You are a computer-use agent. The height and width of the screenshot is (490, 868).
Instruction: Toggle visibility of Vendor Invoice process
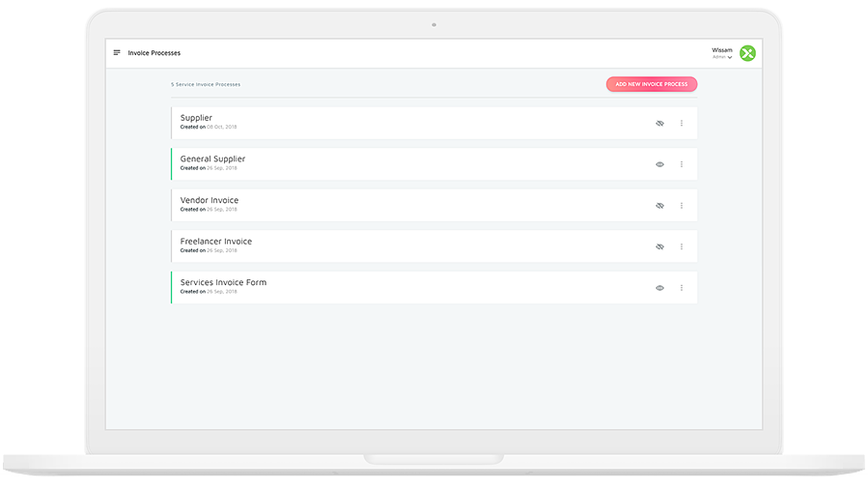click(x=660, y=206)
